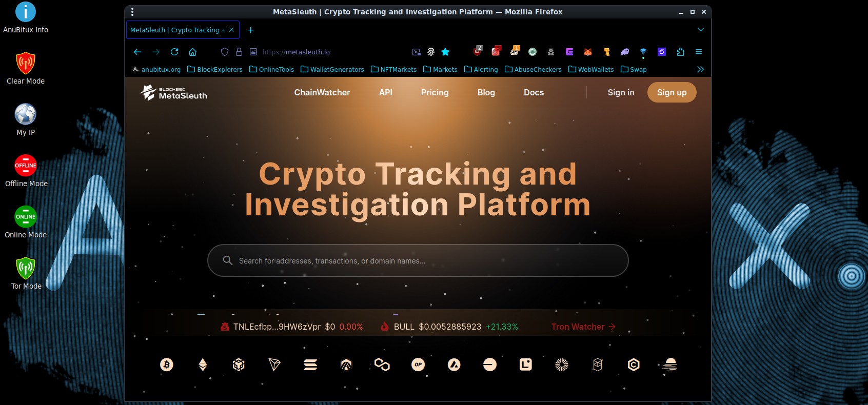Click the Polygon chain icon
Screen dimensions: 868x405
(x=382, y=364)
